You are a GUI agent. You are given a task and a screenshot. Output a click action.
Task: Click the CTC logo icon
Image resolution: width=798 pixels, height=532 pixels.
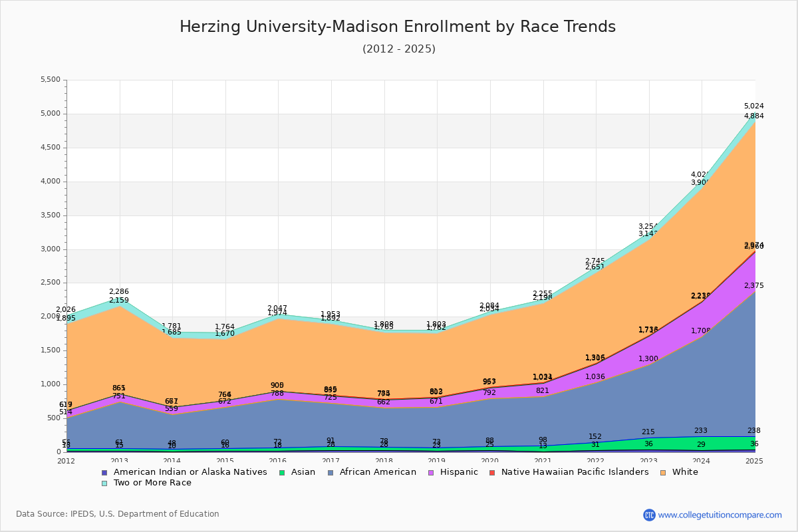[649, 515]
